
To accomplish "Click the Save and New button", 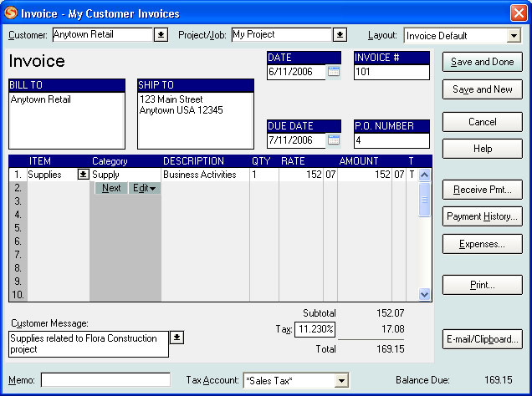I will pos(482,89).
